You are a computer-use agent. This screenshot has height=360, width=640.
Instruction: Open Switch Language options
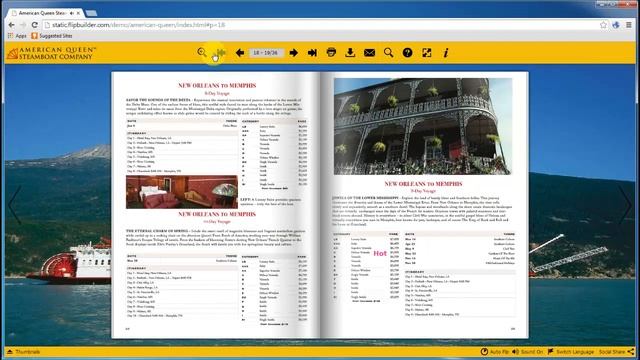click(x=571, y=351)
